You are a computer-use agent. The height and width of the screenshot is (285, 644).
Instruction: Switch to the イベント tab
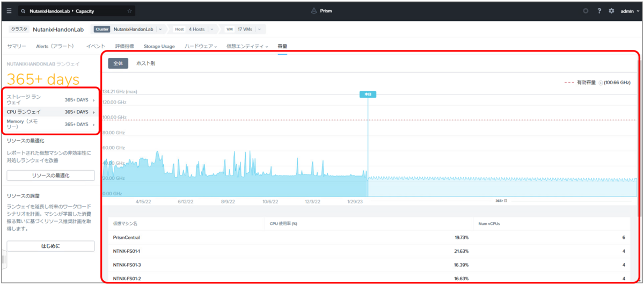pos(96,46)
